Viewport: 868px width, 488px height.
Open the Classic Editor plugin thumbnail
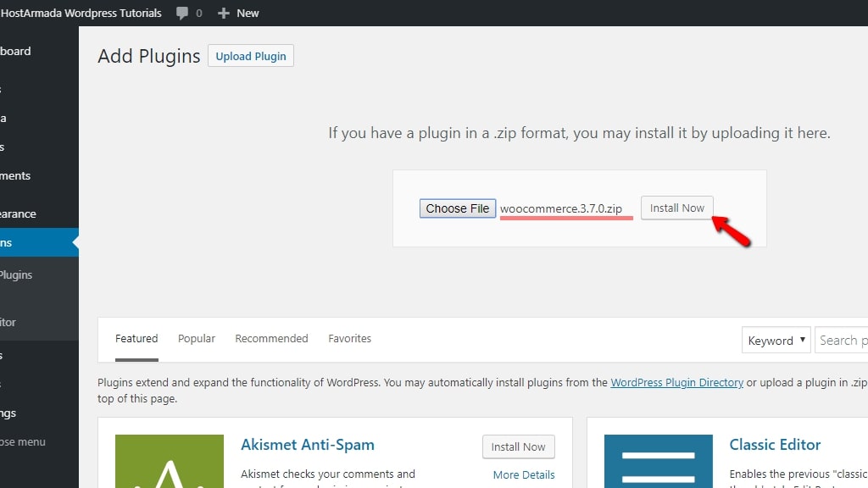click(658, 461)
